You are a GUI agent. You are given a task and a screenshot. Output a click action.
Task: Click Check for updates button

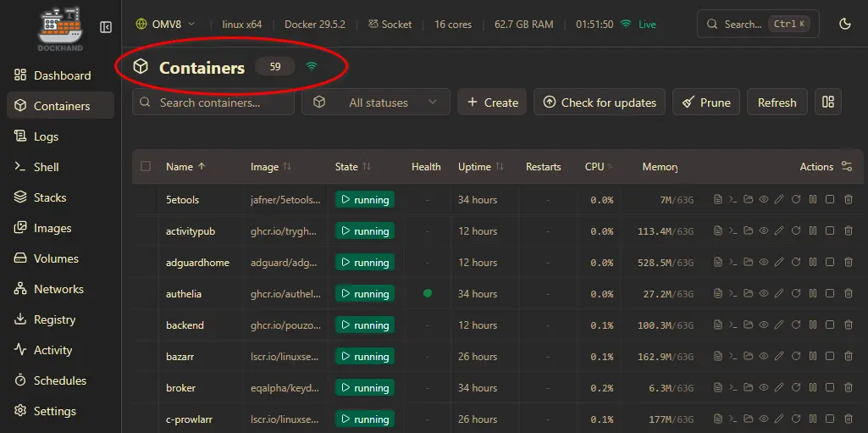600,102
